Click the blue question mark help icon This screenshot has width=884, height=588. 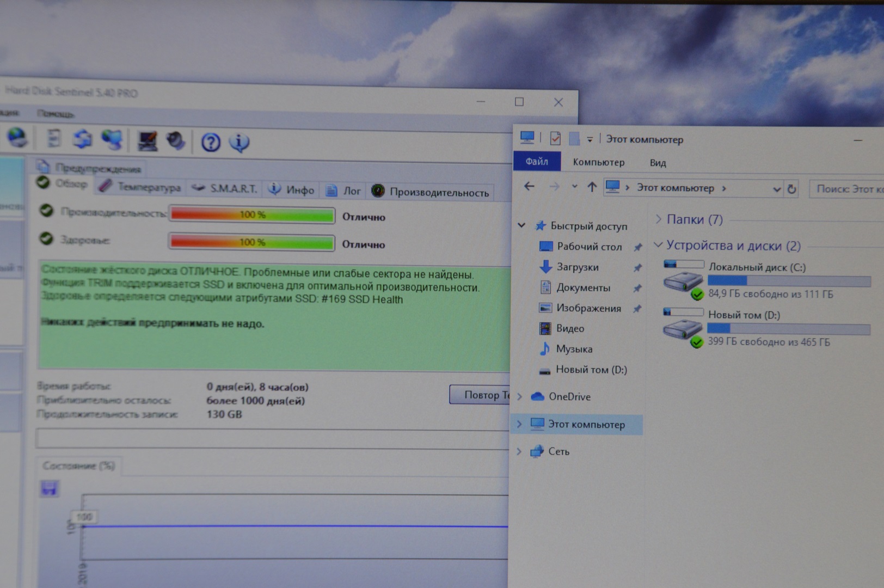pyautogui.click(x=211, y=143)
